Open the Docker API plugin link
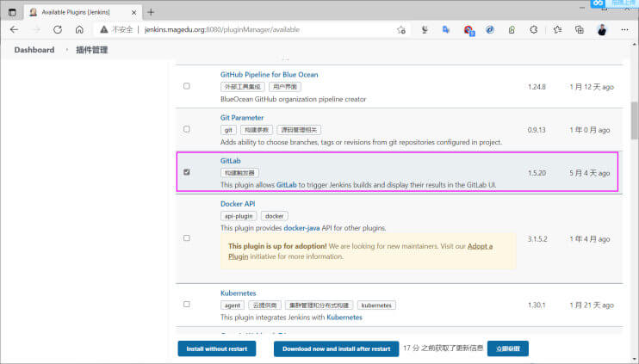The image size is (639, 364). [238, 204]
